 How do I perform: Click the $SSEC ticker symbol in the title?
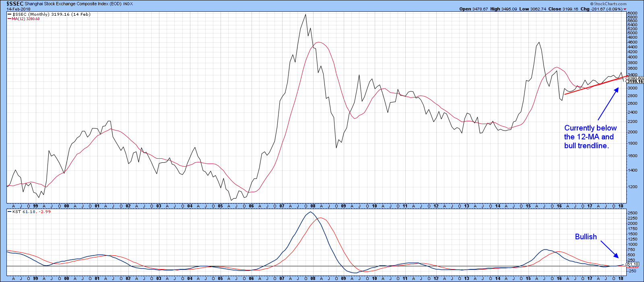tap(12, 4)
